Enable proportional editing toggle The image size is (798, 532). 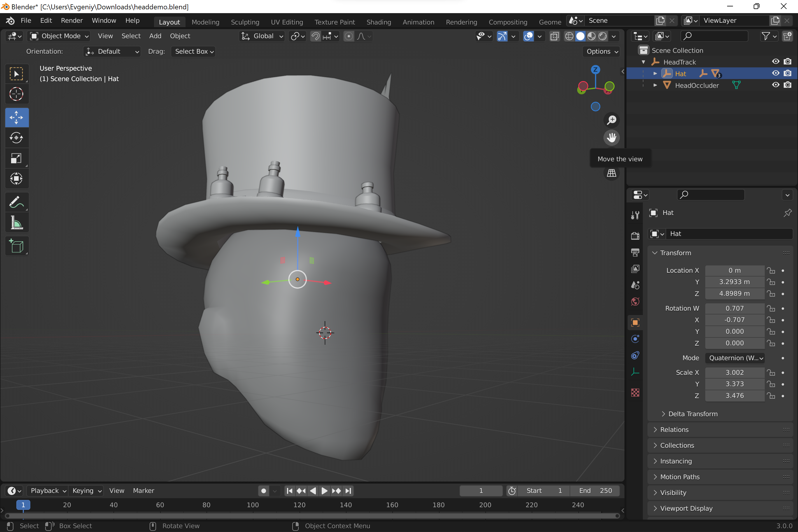click(349, 36)
